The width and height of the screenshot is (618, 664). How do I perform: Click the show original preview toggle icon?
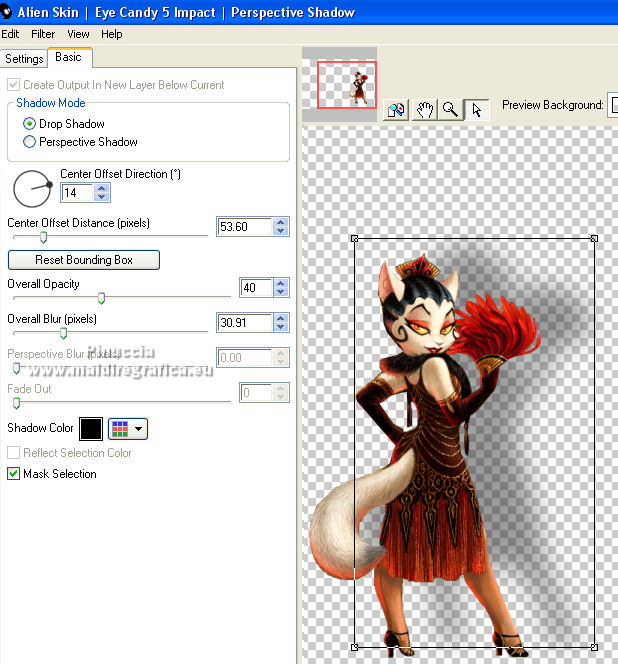(x=396, y=110)
